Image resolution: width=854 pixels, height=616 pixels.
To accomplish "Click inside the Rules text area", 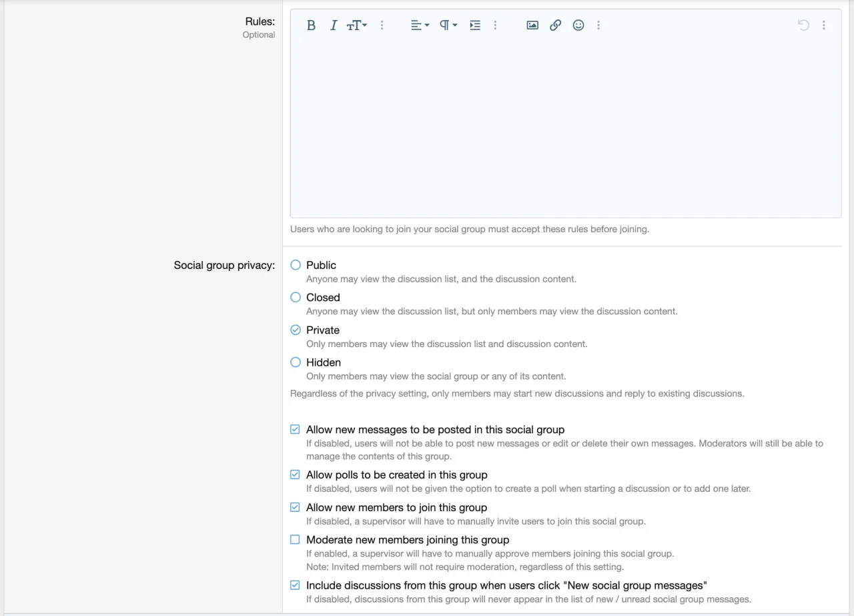I will (565, 127).
